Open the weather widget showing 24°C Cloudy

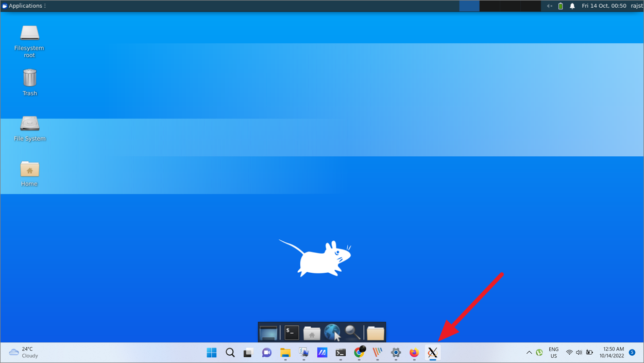pyautogui.click(x=24, y=353)
